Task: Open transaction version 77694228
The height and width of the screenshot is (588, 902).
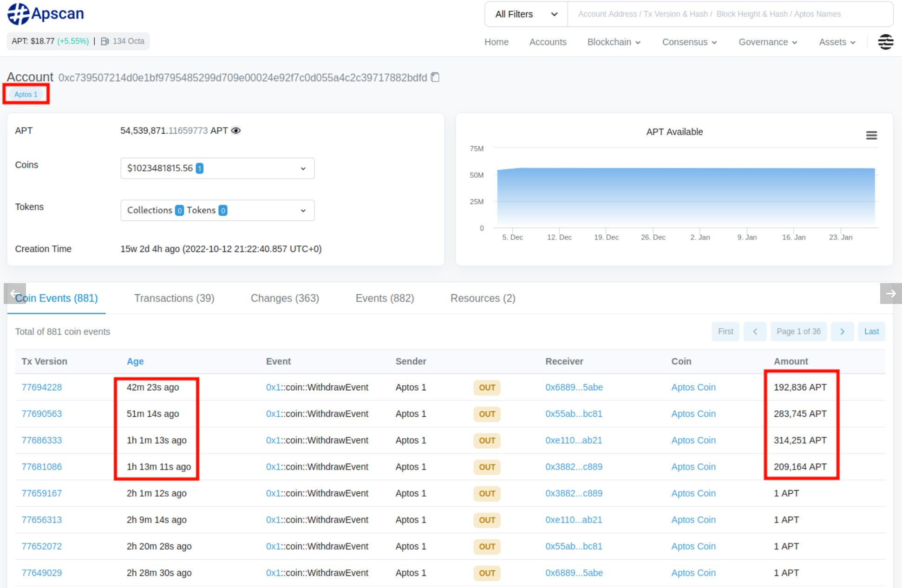Action: click(41, 387)
